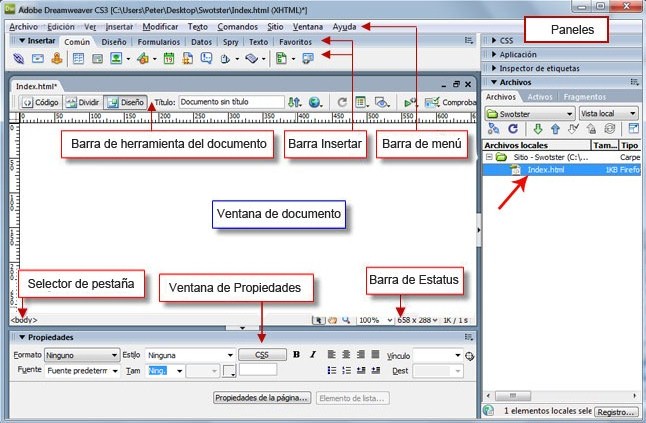
Task: Select the pointer tool in status bar
Action: 318,320
